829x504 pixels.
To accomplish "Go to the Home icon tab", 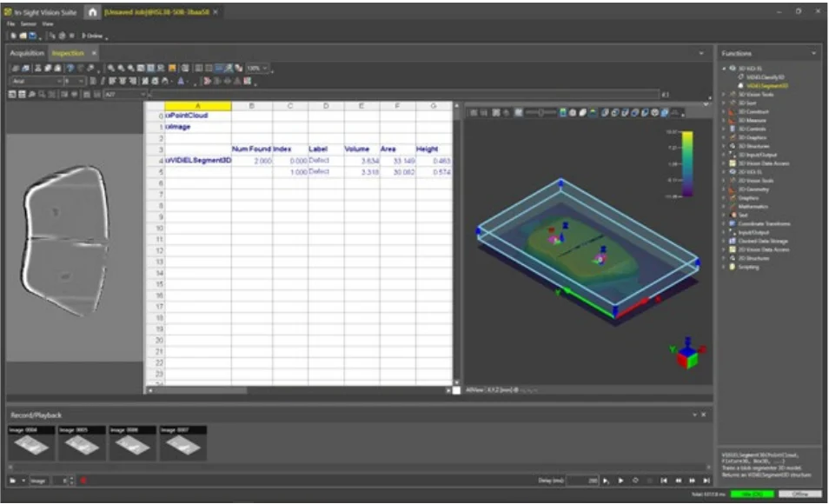I will click(x=92, y=11).
